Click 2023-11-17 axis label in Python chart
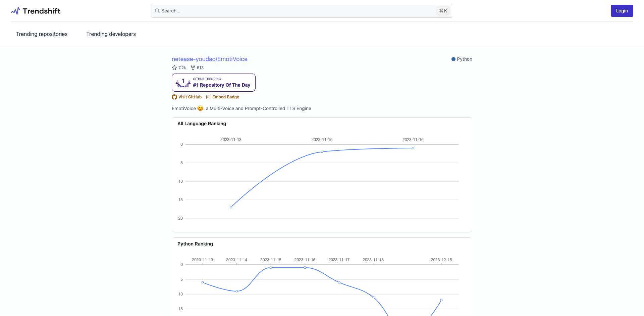Screen dimensions: 644x316 click(x=339, y=260)
